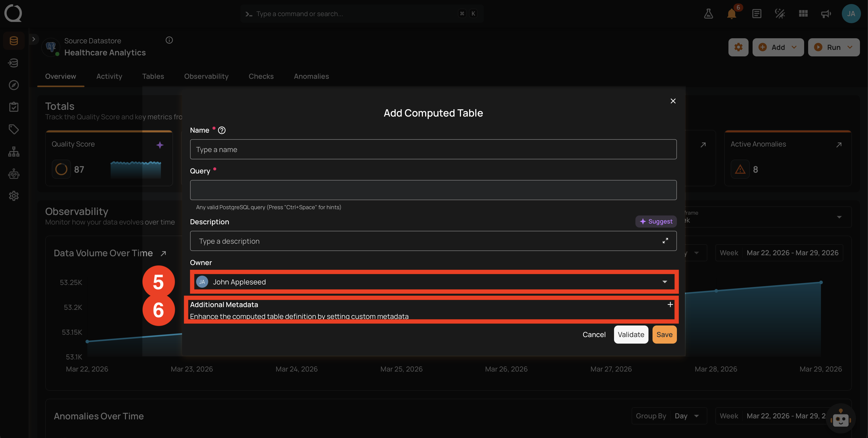
Task: Open the Explore compass icon in sidebar
Action: (14, 85)
